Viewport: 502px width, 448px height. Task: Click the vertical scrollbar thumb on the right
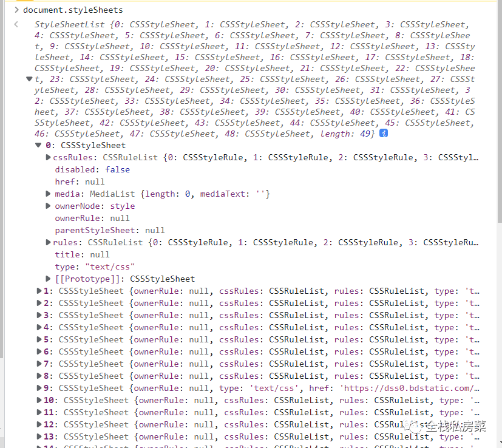pyautogui.click(x=500, y=112)
